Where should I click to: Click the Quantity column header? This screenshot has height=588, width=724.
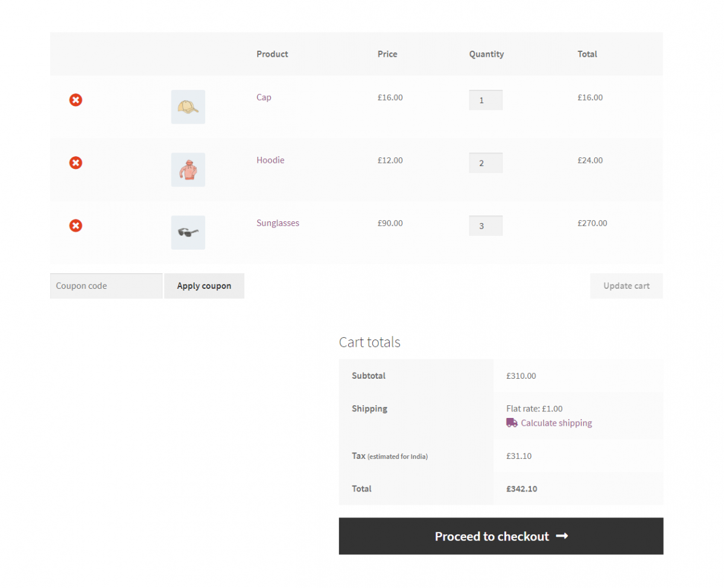click(x=486, y=54)
